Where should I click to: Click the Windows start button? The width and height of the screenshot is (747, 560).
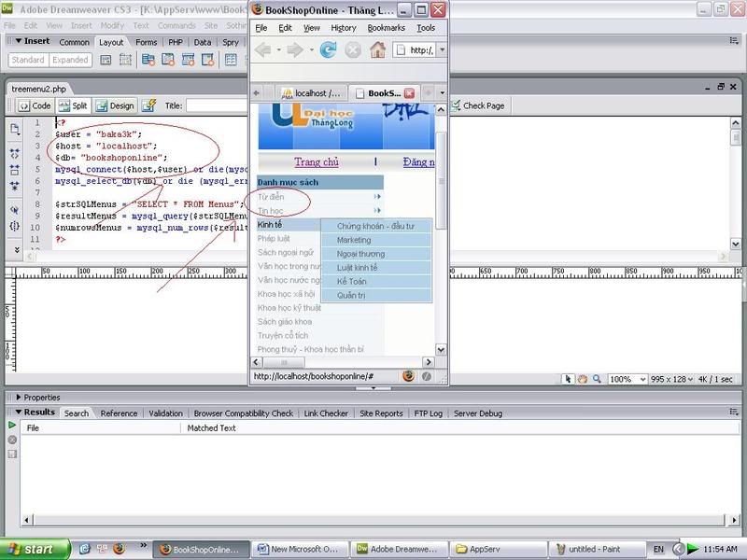[35, 549]
